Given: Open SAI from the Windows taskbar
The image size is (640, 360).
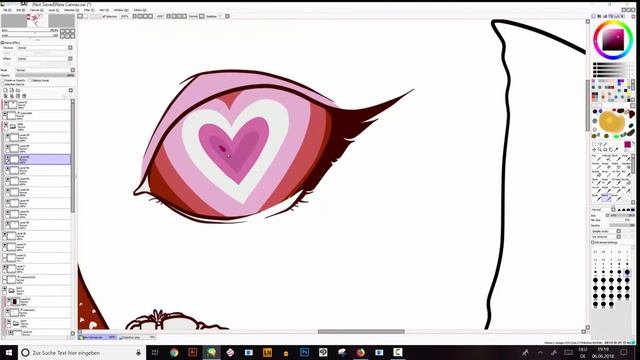Looking at the screenshot, I should (211, 352).
